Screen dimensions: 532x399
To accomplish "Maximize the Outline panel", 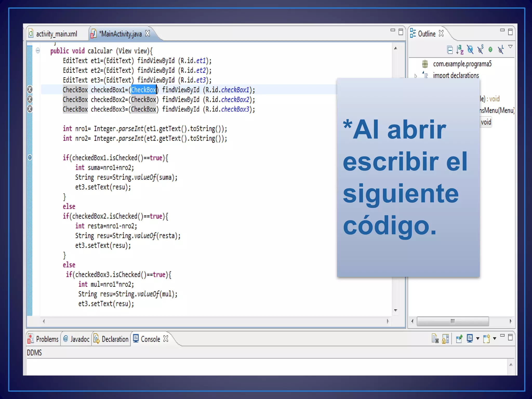I will (510, 32).
